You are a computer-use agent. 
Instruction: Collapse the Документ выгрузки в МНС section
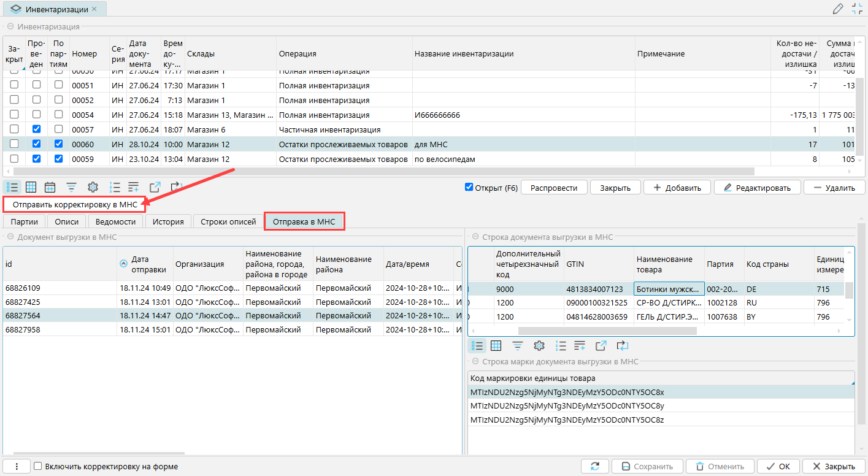(x=10, y=237)
